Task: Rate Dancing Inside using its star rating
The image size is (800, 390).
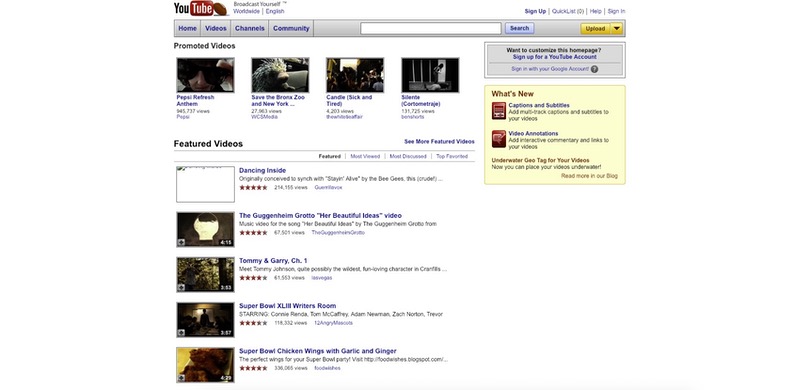Action: tap(253, 187)
